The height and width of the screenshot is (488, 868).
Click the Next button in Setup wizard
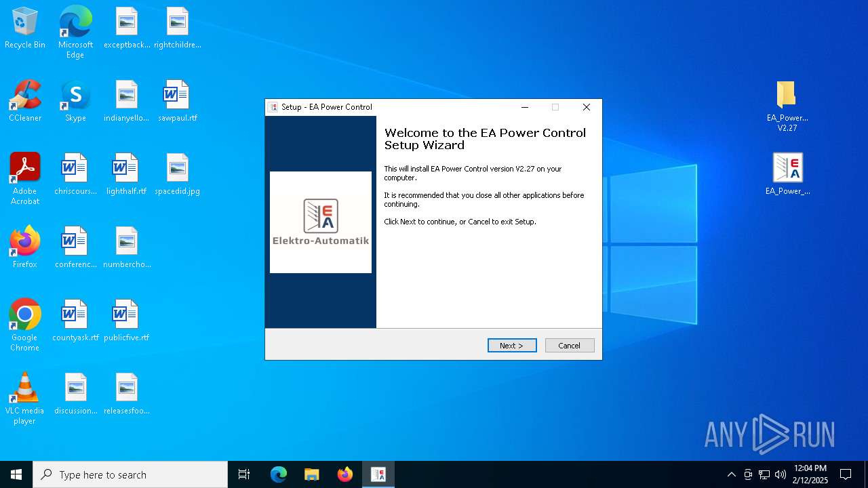tap(512, 346)
